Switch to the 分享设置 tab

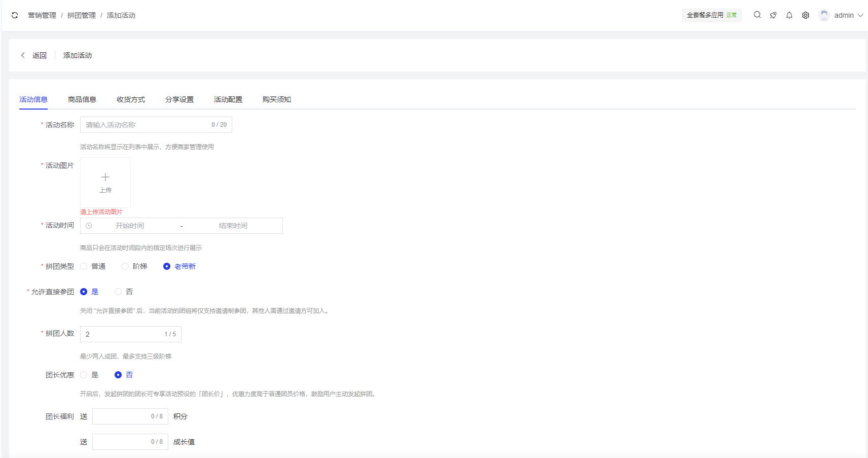point(179,99)
